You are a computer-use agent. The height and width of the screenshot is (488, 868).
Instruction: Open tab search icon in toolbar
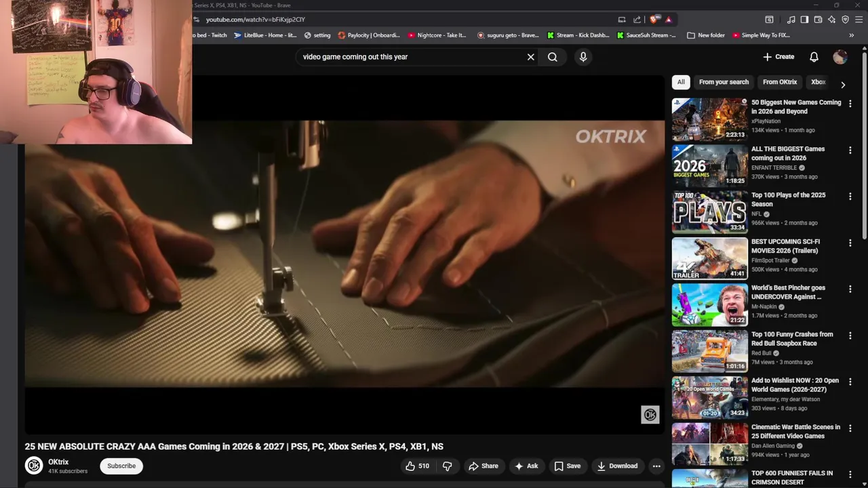769,20
